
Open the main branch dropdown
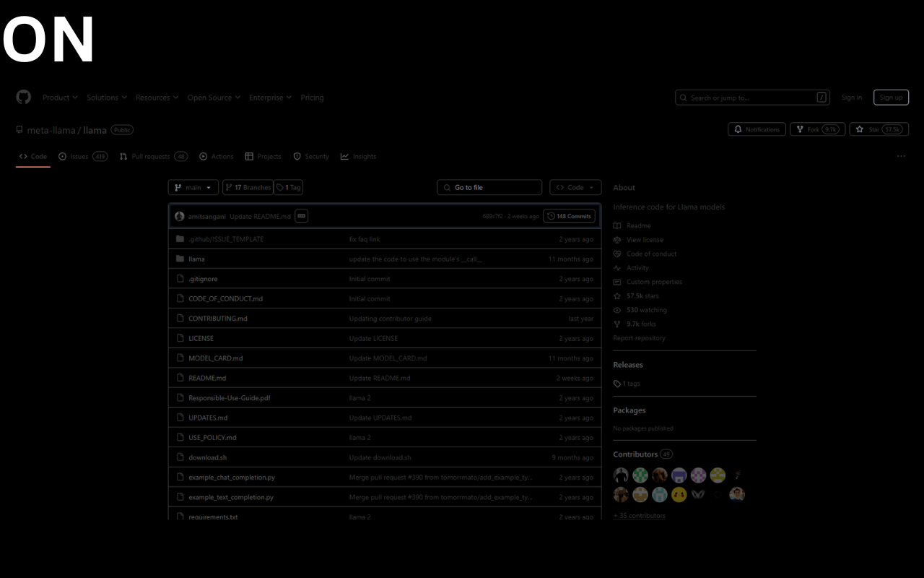coord(193,187)
